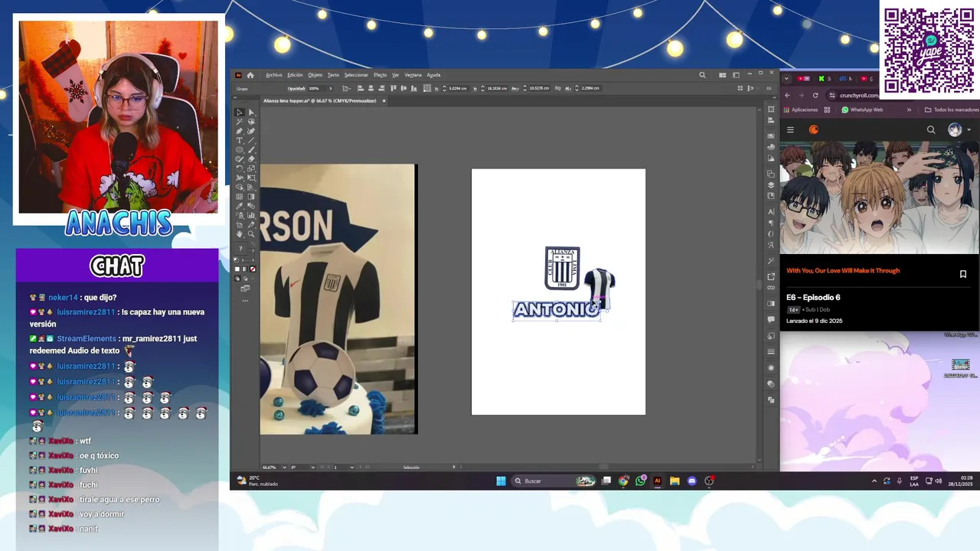Click the X position field
Image resolution: width=980 pixels, height=551 pixels.
coord(458,89)
